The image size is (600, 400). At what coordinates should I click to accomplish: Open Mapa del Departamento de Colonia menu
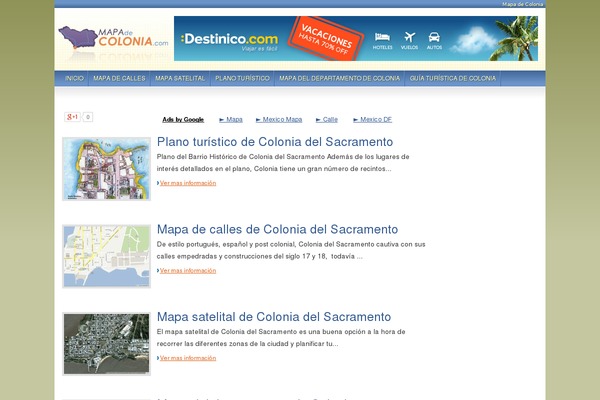[x=339, y=78]
